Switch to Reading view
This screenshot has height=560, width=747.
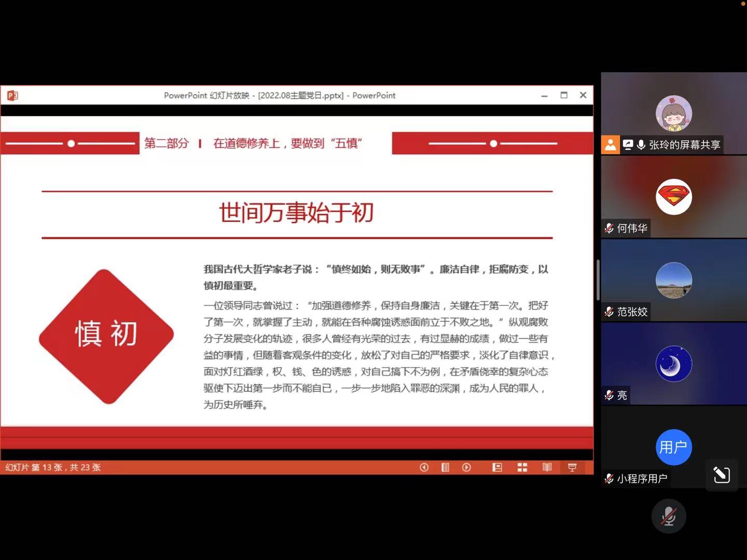pyautogui.click(x=547, y=467)
